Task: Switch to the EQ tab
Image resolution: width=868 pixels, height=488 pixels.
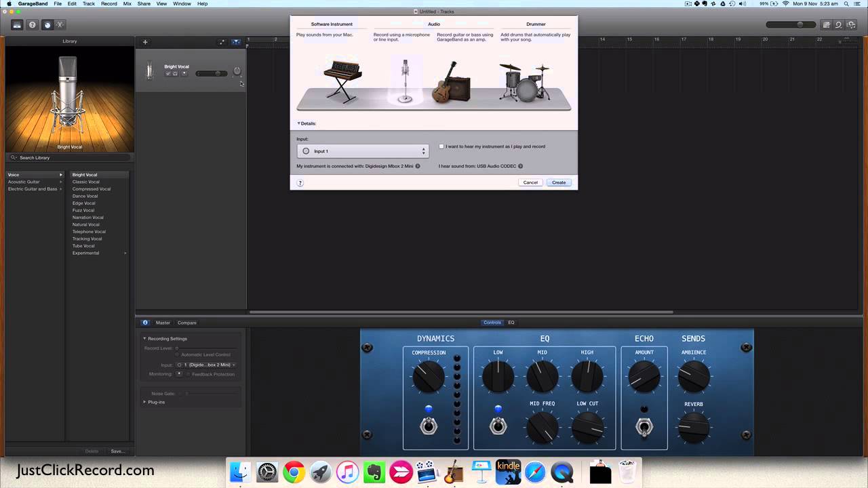Action: click(511, 323)
